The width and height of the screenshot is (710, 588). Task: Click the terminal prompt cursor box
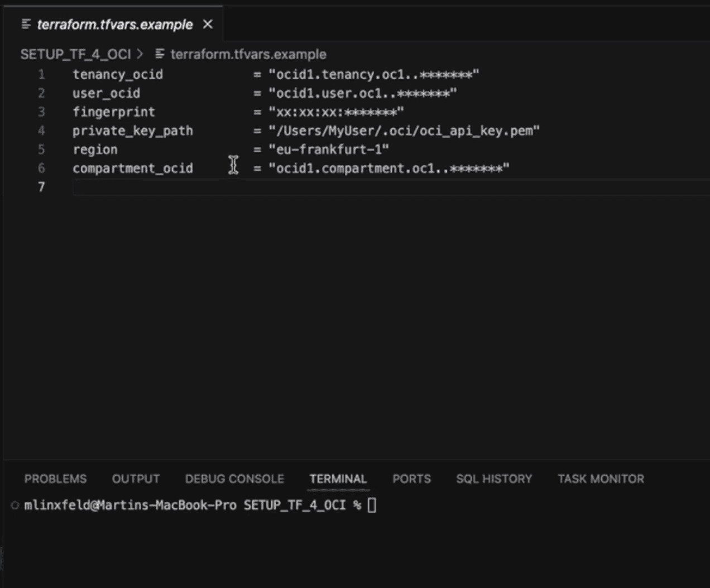pyautogui.click(x=372, y=505)
